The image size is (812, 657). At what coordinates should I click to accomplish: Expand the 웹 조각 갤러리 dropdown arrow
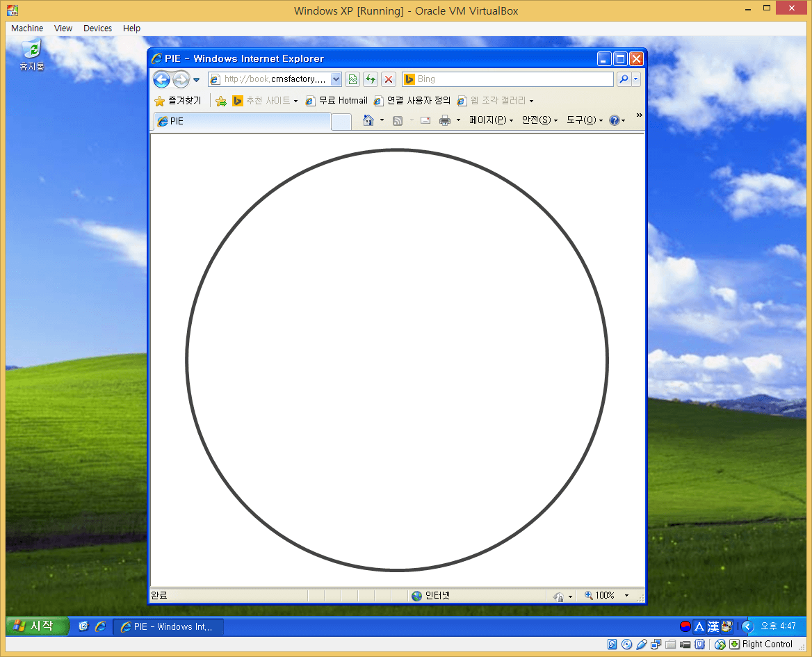pos(531,101)
